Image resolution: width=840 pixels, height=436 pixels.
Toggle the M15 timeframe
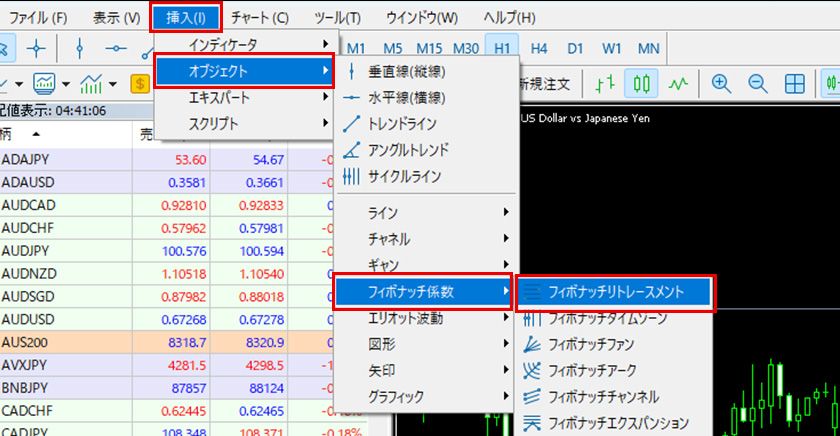point(429,47)
